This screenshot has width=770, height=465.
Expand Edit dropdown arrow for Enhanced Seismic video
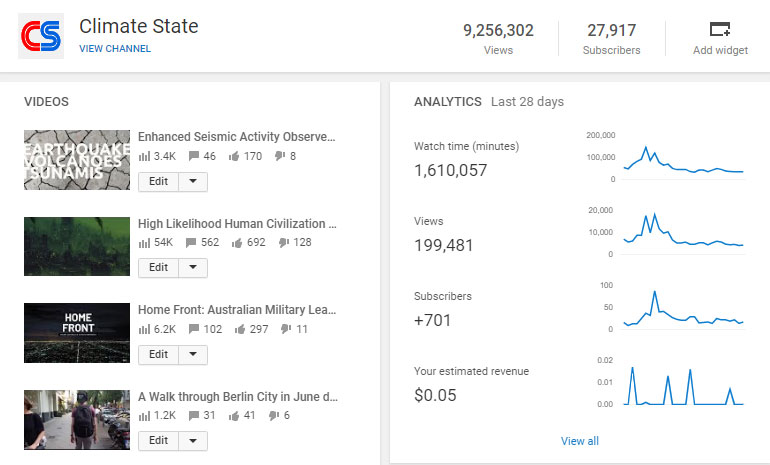point(193,181)
